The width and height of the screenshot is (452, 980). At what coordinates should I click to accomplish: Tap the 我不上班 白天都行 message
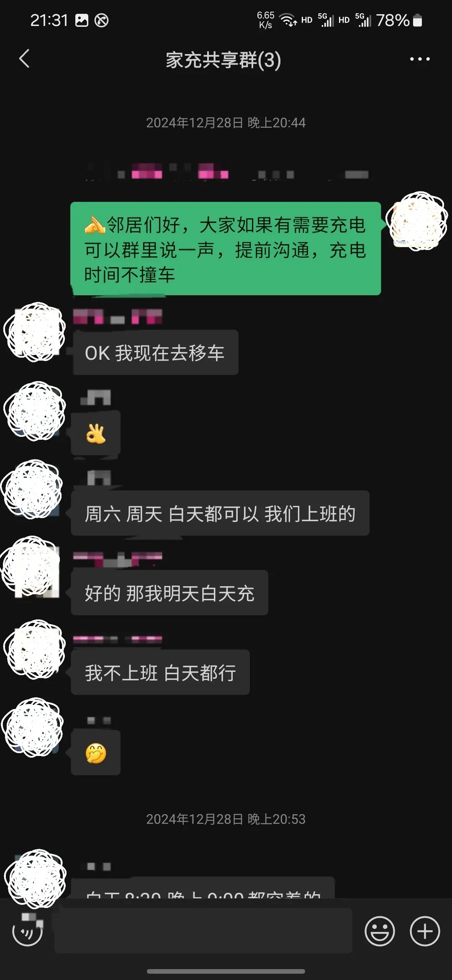pos(160,672)
